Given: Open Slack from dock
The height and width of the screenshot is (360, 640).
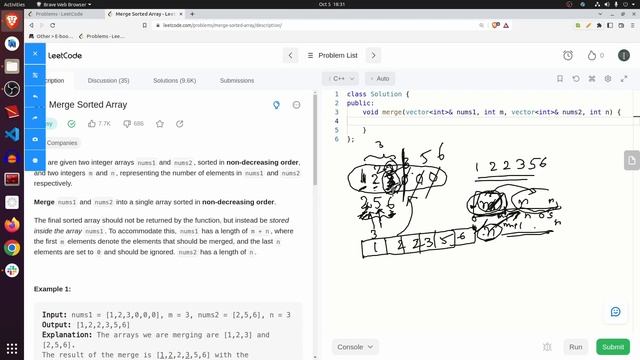Looking at the screenshot, I should (12, 271).
